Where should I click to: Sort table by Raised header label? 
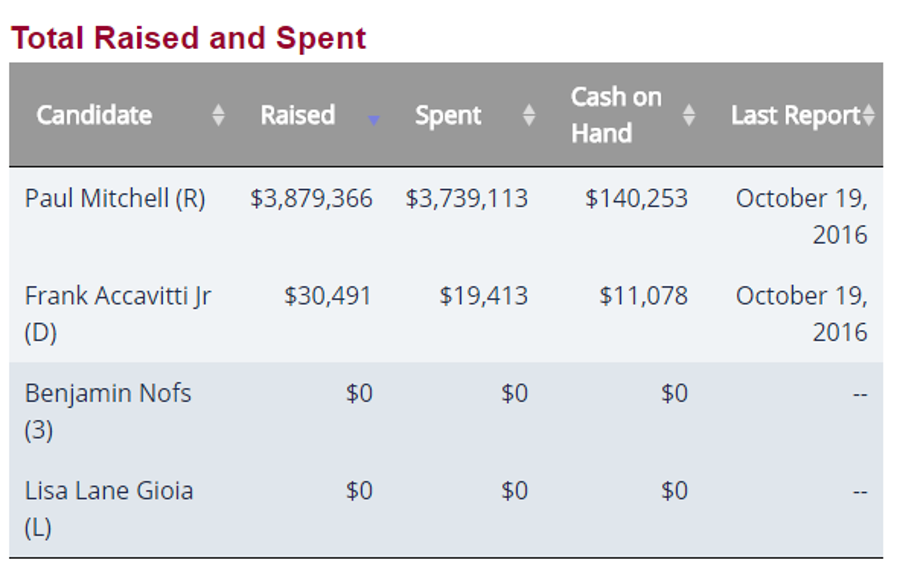click(x=297, y=115)
